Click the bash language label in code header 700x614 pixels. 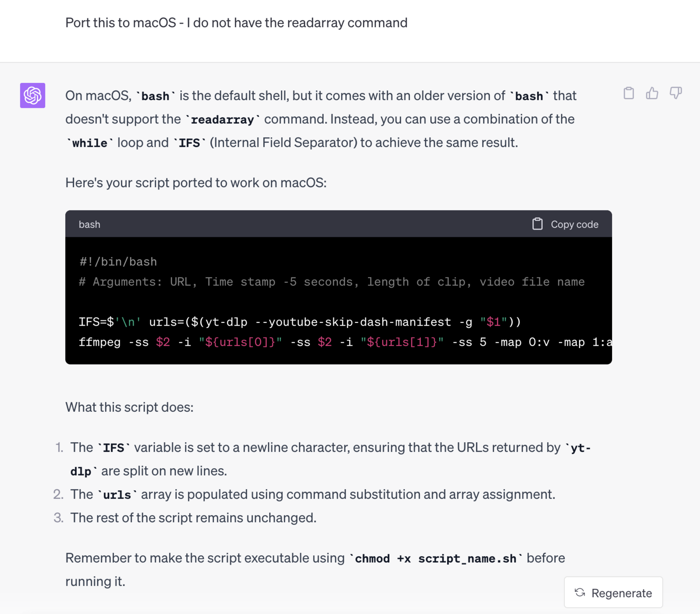(89, 225)
